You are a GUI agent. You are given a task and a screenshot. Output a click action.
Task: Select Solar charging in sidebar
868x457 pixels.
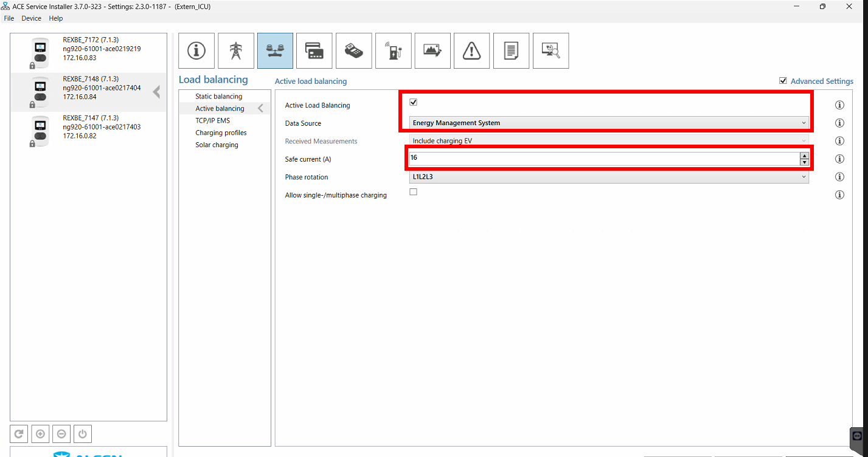pos(217,145)
